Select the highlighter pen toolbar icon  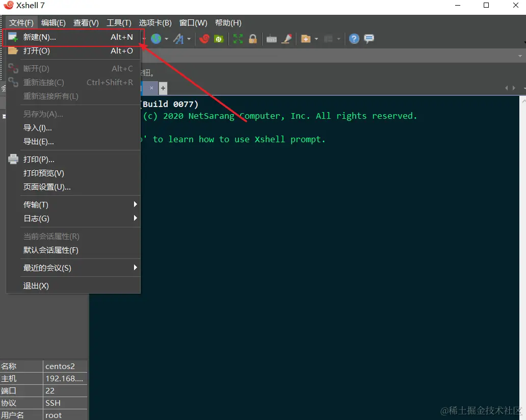tap(286, 39)
